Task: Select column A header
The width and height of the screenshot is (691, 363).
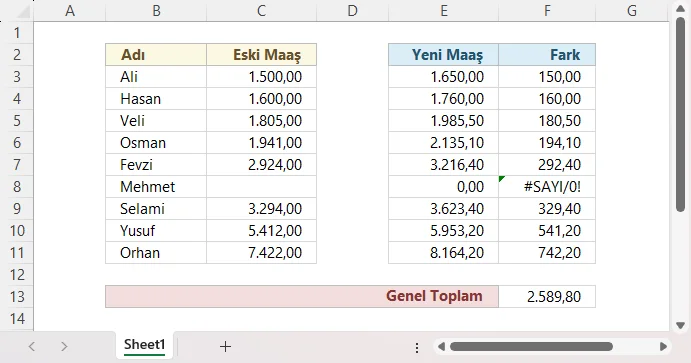Action: (70, 11)
